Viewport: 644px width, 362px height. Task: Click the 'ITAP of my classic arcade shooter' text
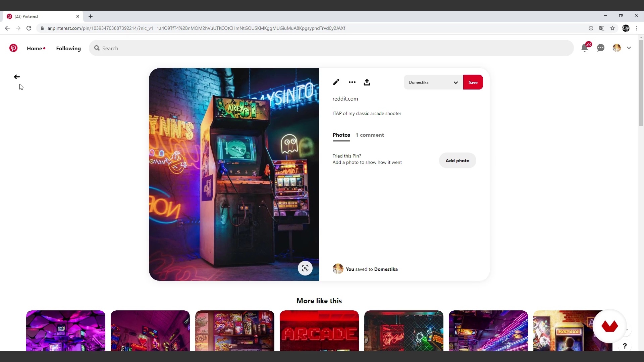367,113
